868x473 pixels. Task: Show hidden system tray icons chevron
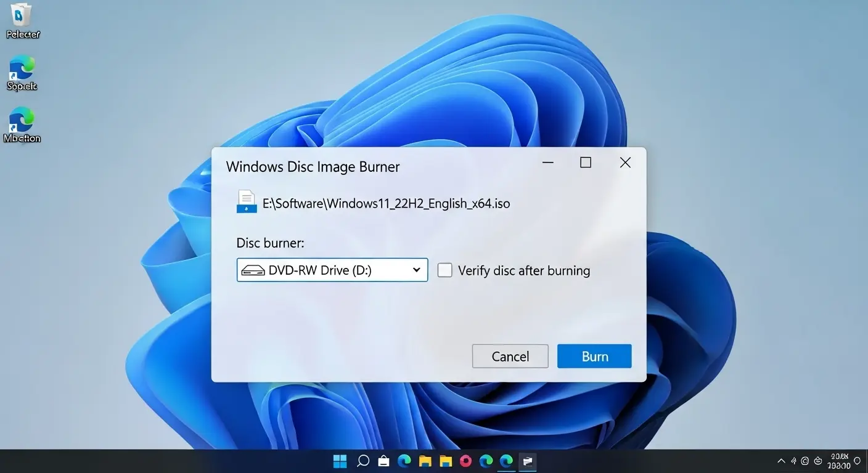781,461
